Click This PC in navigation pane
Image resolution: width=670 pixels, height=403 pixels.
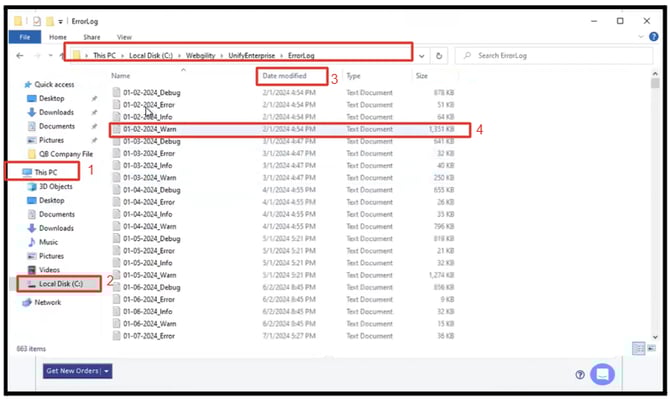(x=46, y=173)
